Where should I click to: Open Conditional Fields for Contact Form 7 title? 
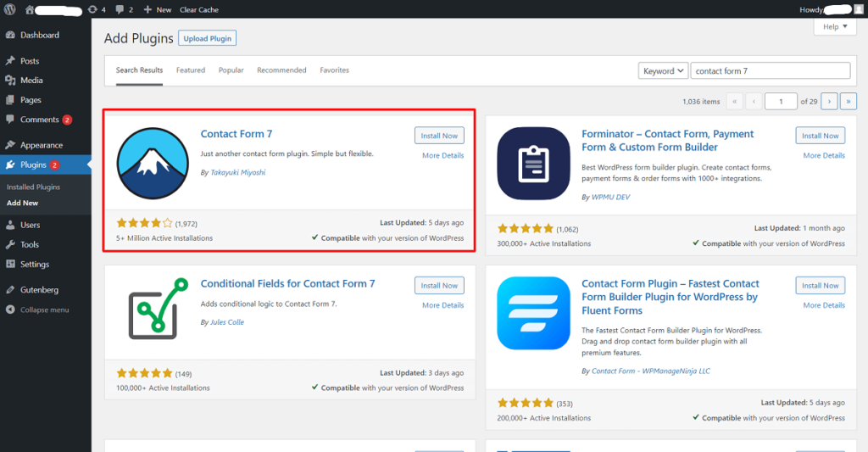click(287, 283)
